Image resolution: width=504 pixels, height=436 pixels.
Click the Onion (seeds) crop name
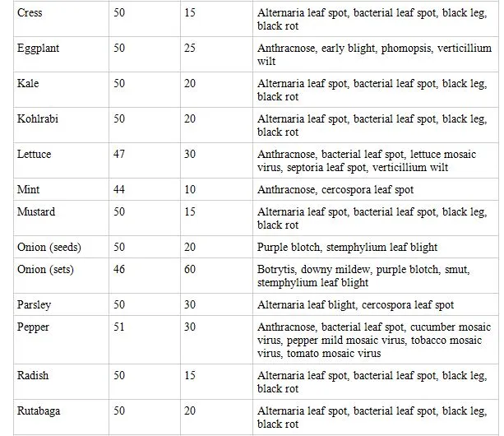49,248
